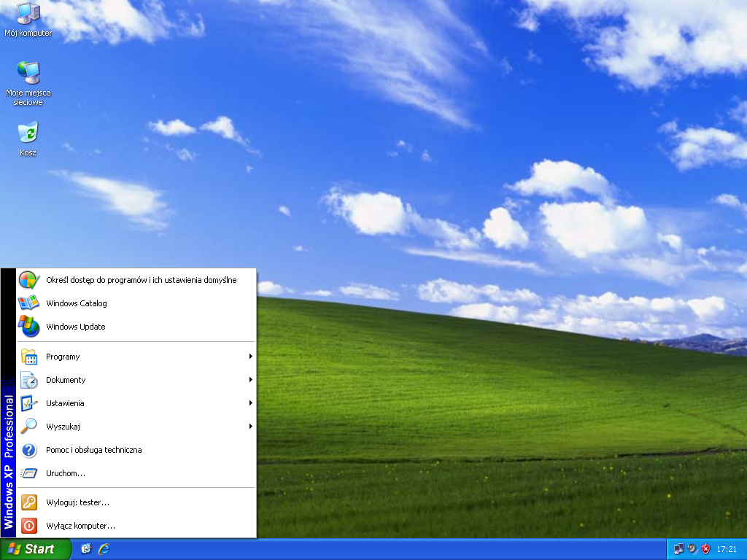Click the red security shield tray icon
This screenshot has width=747, height=560.
coord(705,549)
